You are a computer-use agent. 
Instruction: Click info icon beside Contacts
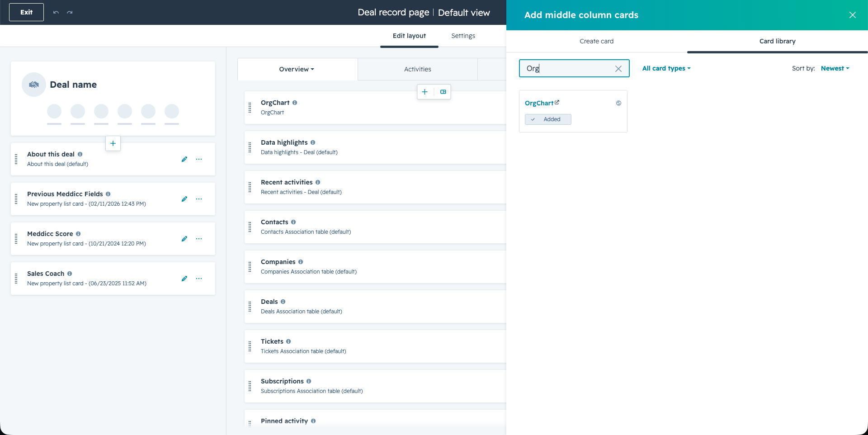click(293, 222)
